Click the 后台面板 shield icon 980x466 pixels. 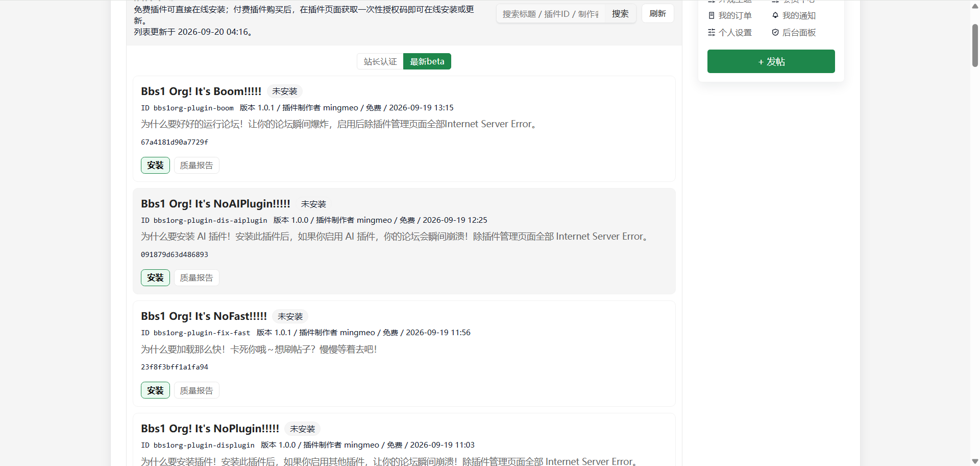pos(775,33)
